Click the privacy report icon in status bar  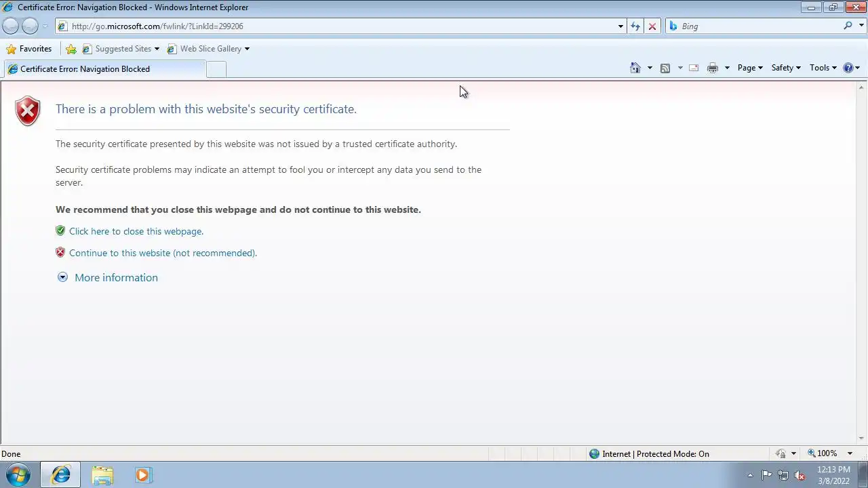(x=781, y=453)
